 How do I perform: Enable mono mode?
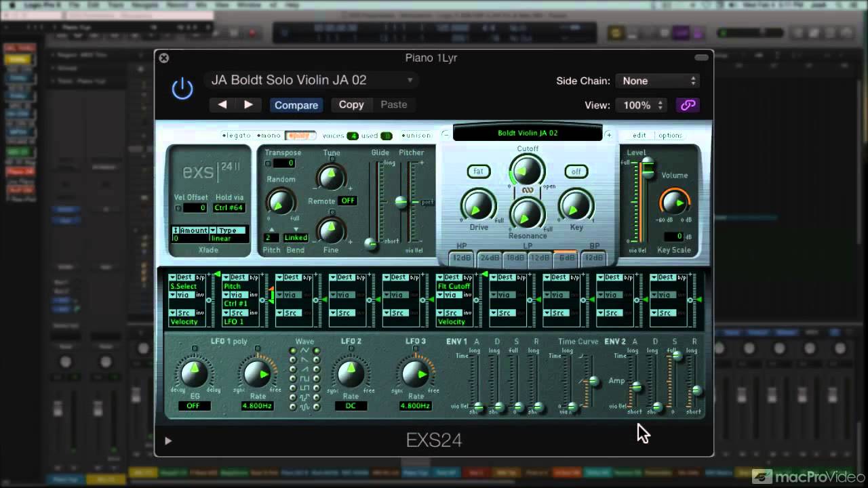click(x=269, y=136)
